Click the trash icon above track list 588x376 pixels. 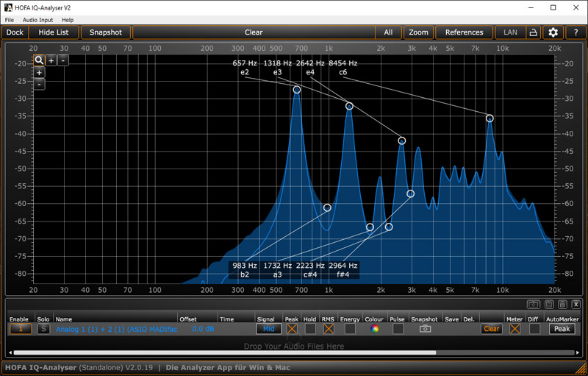pos(562,305)
